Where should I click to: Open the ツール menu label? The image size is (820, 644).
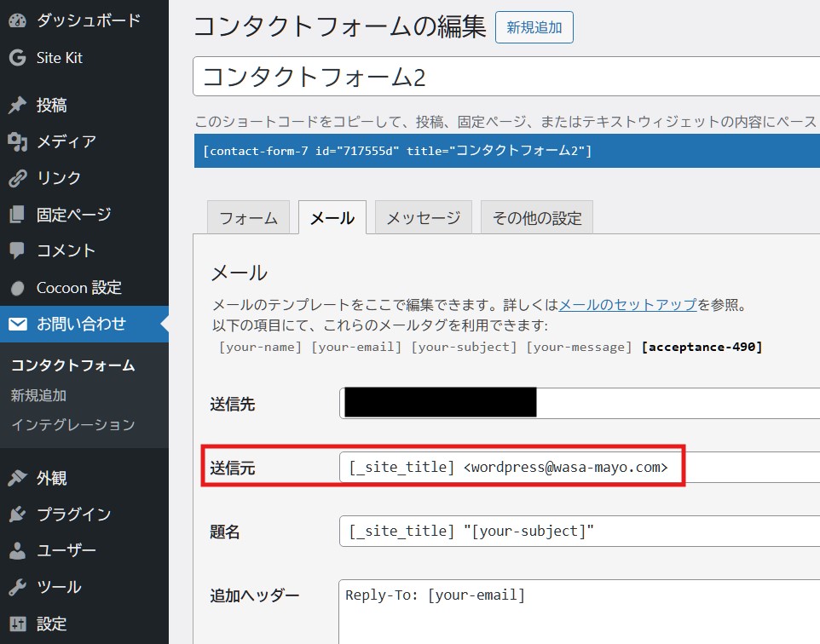(x=59, y=588)
